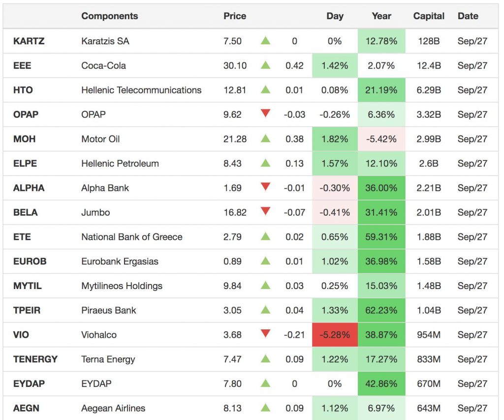Click the green up arrow beside Coca-Cola
The height and width of the screenshot is (420, 504).
(x=265, y=65)
